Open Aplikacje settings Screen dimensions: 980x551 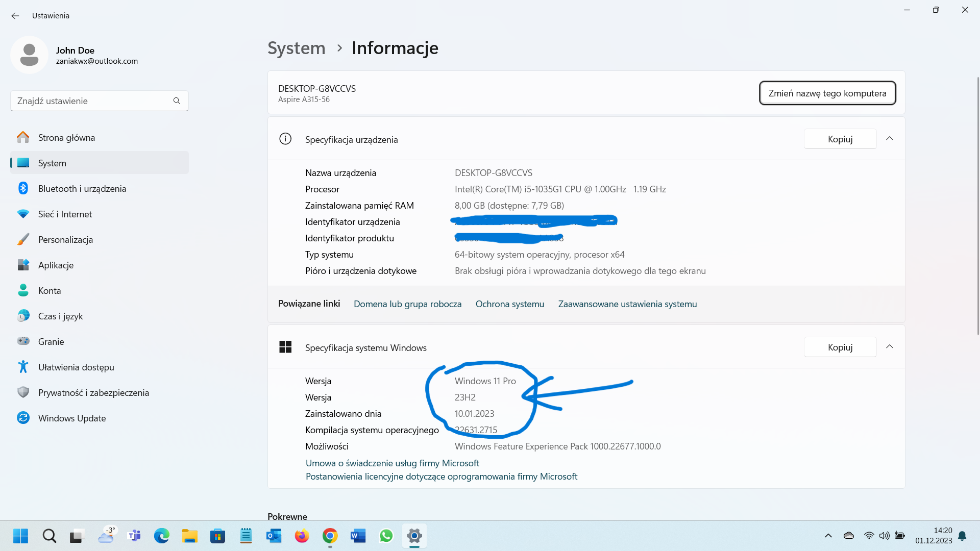(100, 265)
